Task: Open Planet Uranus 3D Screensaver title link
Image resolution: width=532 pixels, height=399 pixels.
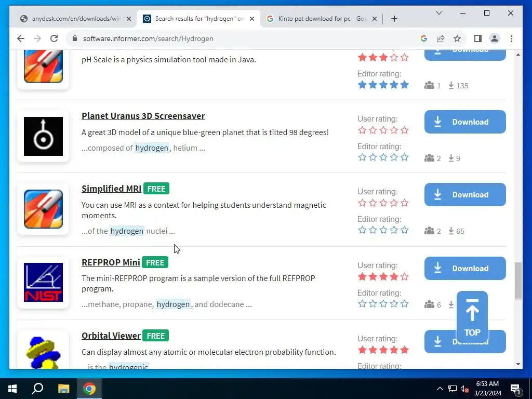Action: [143, 116]
